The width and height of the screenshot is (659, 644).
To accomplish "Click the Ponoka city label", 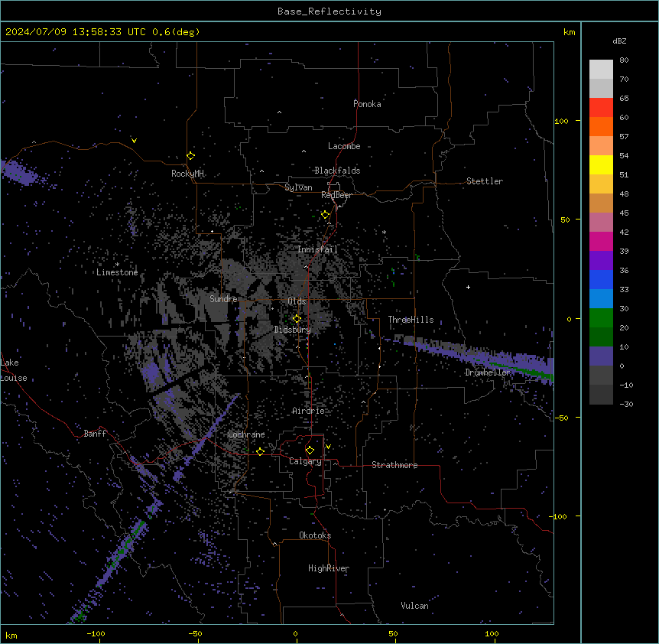I will [367, 104].
